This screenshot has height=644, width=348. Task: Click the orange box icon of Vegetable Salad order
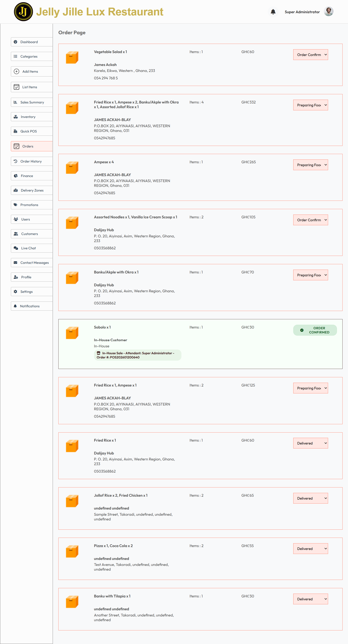point(72,57)
